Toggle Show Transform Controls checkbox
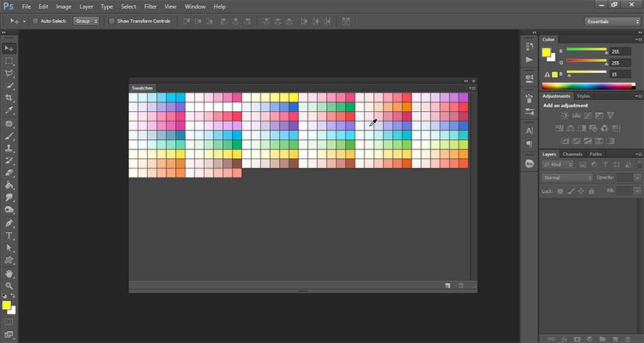 pyautogui.click(x=112, y=21)
